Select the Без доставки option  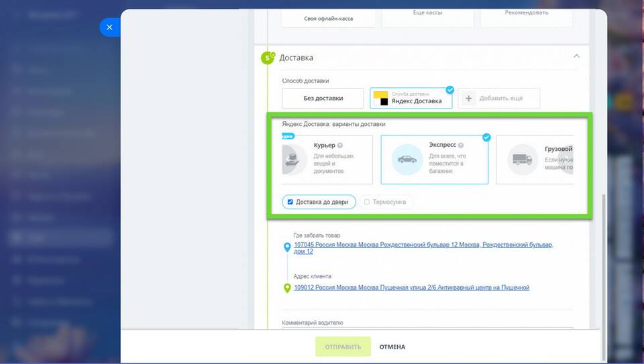[x=323, y=99]
